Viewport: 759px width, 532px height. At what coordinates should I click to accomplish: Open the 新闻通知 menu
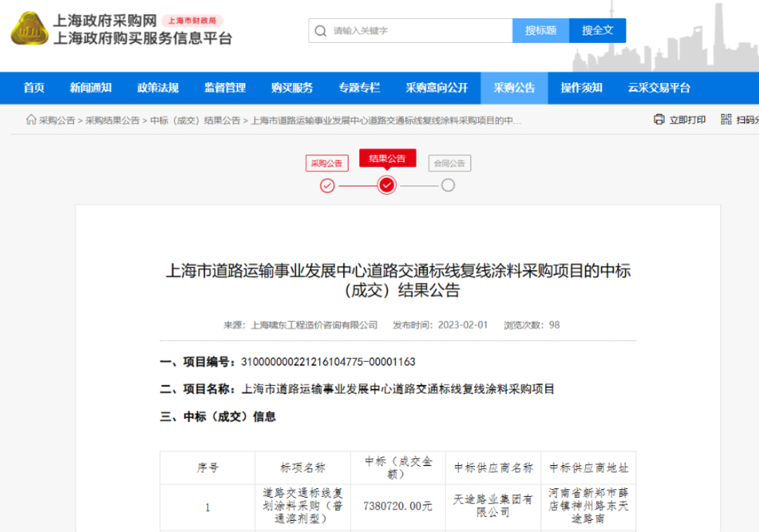coord(91,87)
